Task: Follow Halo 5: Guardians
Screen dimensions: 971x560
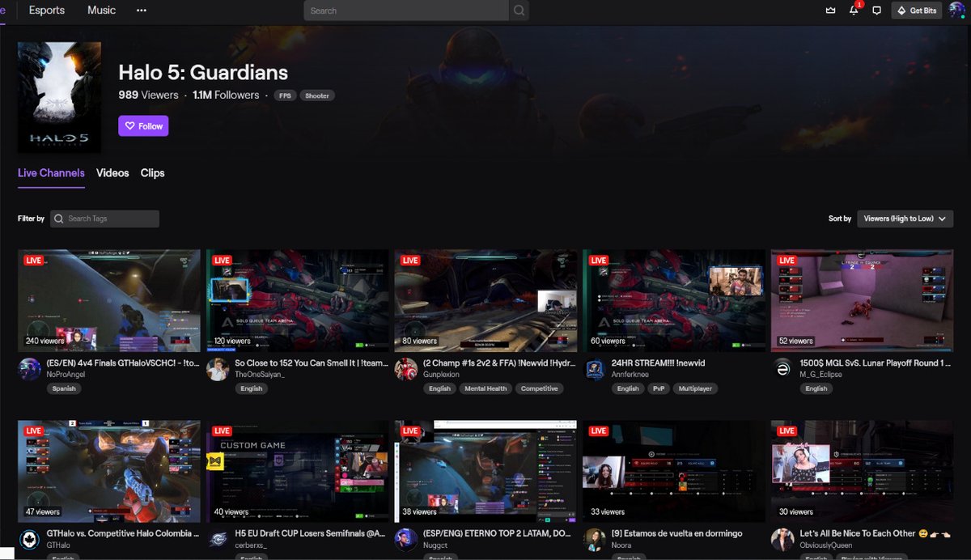Action: pyautogui.click(x=143, y=126)
